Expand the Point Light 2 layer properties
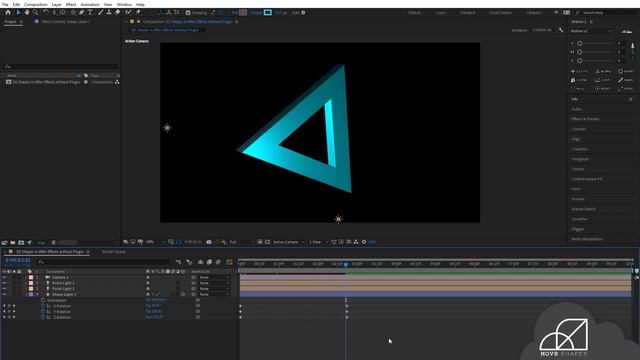The image size is (640, 360). click(x=26, y=283)
